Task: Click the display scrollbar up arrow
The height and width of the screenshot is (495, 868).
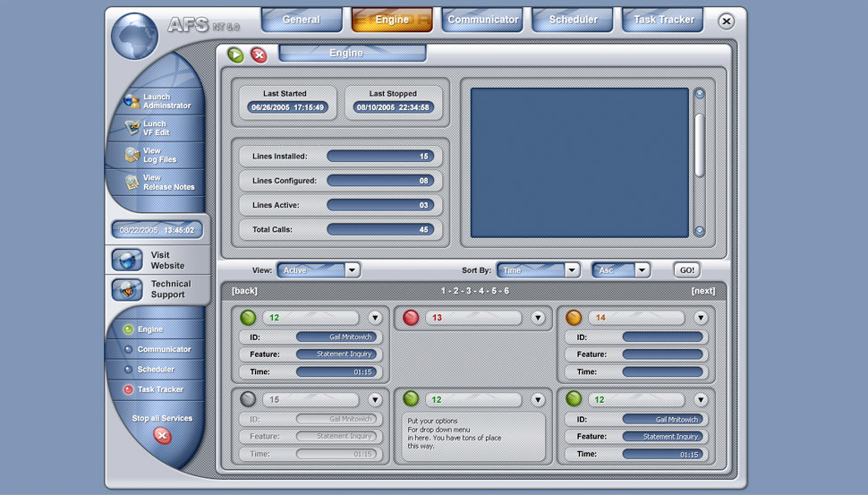Action: (700, 94)
